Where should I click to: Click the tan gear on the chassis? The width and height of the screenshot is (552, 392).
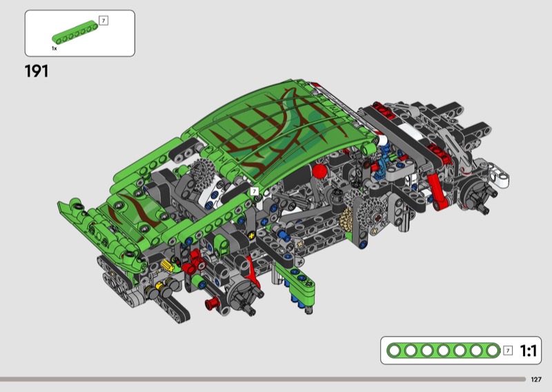click(x=349, y=219)
